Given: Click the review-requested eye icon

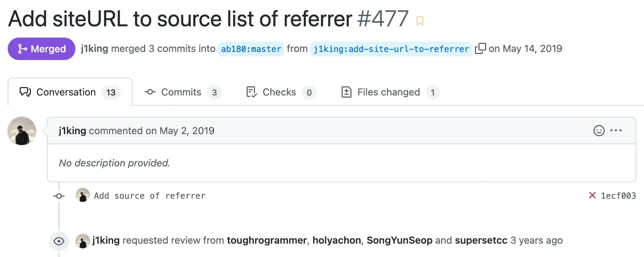Looking at the screenshot, I should click(x=59, y=241).
